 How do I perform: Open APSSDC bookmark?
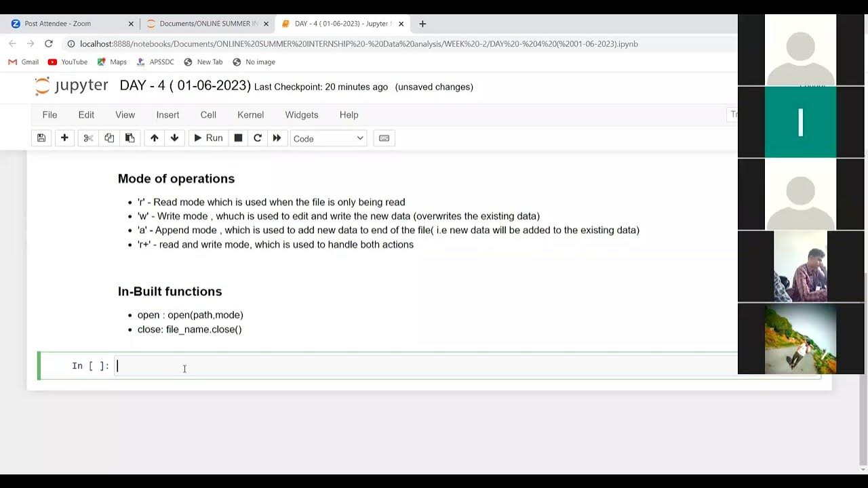[155, 62]
